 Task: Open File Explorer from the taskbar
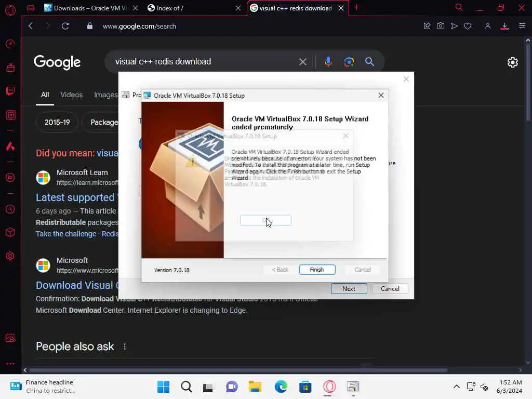pyautogui.click(x=255, y=387)
